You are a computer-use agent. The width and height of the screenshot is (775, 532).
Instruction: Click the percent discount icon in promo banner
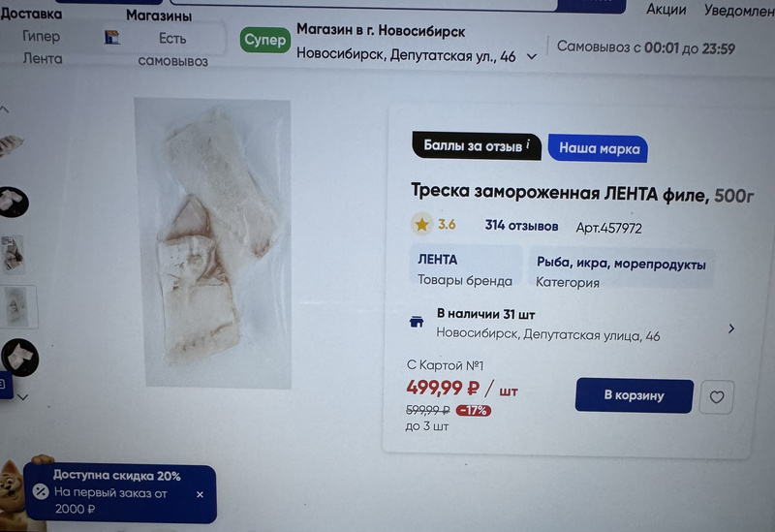pyautogui.click(x=41, y=491)
